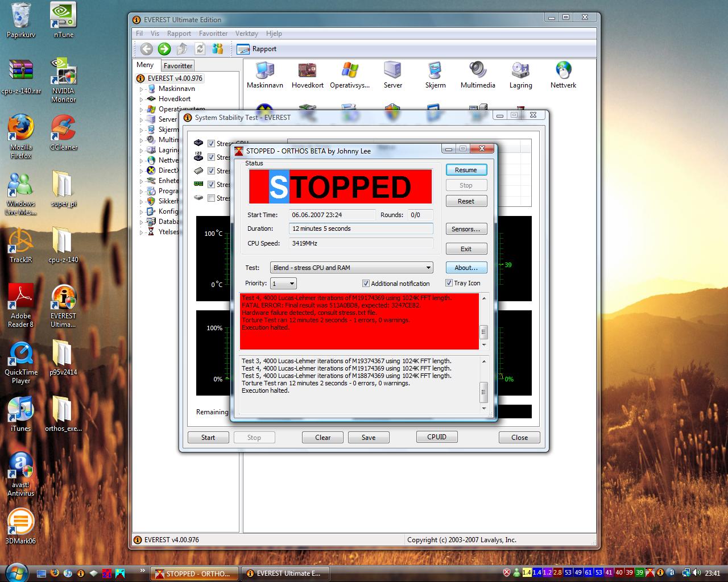728x582 pixels.
Task: Click the Windows Start orb
Action: click(15, 572)
